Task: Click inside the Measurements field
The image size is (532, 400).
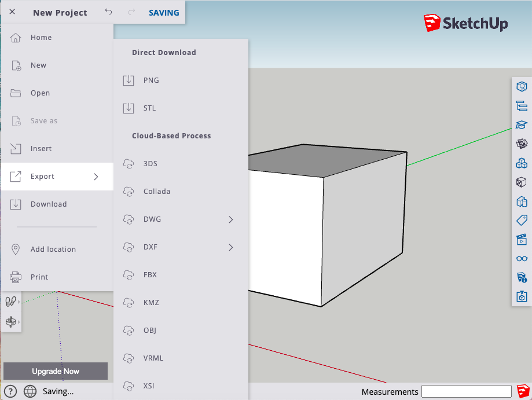Action: click(x=467, y=391)
